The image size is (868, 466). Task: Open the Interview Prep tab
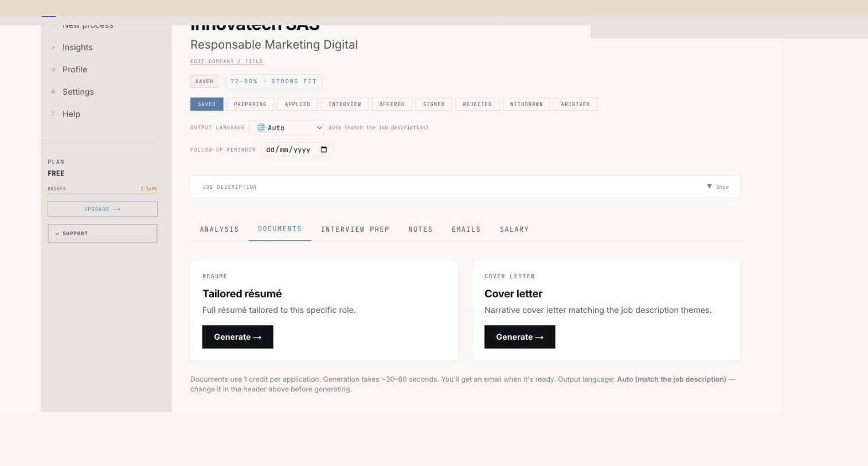[355, 230]
